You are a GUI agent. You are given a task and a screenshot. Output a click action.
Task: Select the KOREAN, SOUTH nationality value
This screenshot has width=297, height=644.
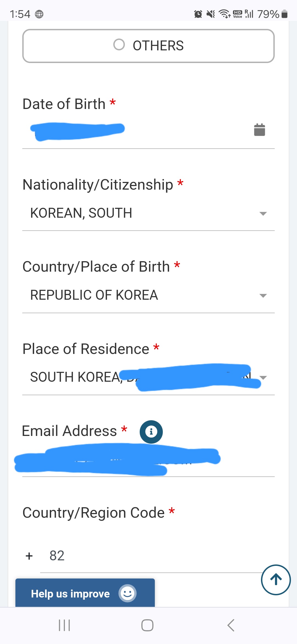tap(81, 213)
